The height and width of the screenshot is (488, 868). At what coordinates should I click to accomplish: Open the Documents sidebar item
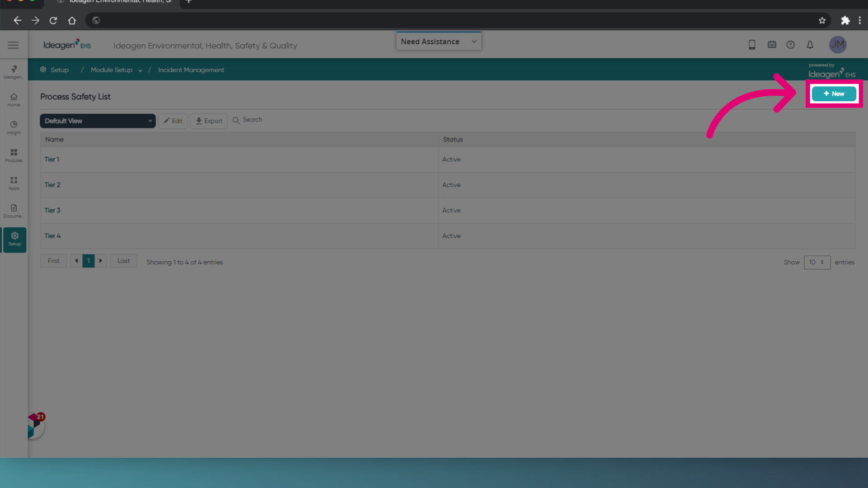(x=14, y=211)
